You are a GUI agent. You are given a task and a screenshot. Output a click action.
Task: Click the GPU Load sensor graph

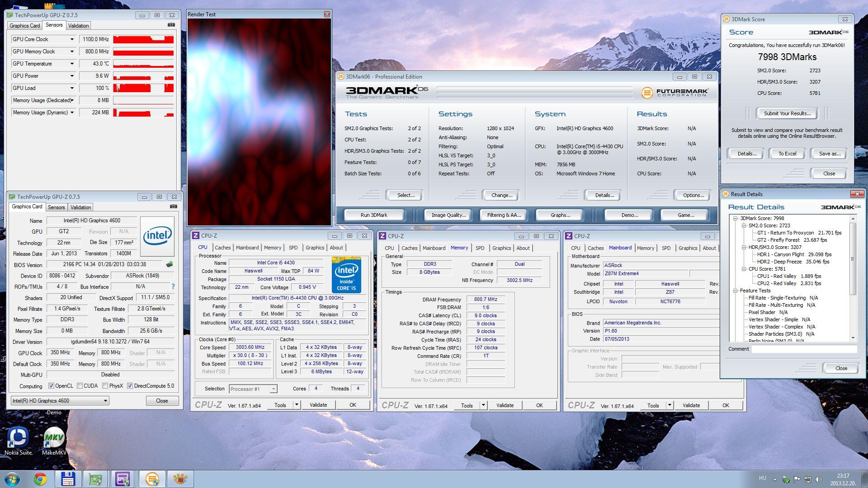click(x=143, y=88)
